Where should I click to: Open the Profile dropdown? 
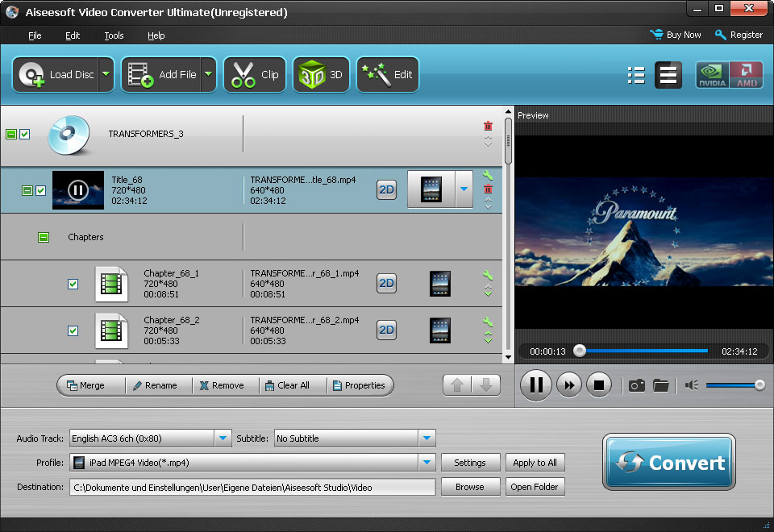tap(427, 463)
